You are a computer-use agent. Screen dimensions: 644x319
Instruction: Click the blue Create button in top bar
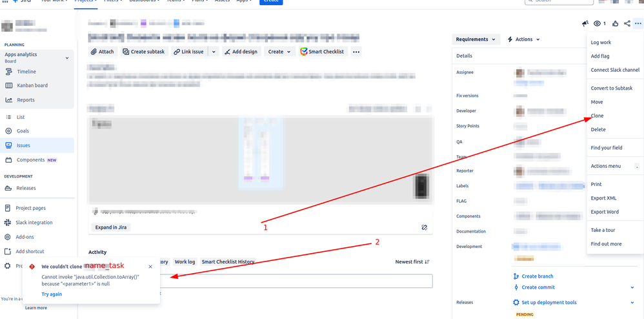(x=270, y=2)
